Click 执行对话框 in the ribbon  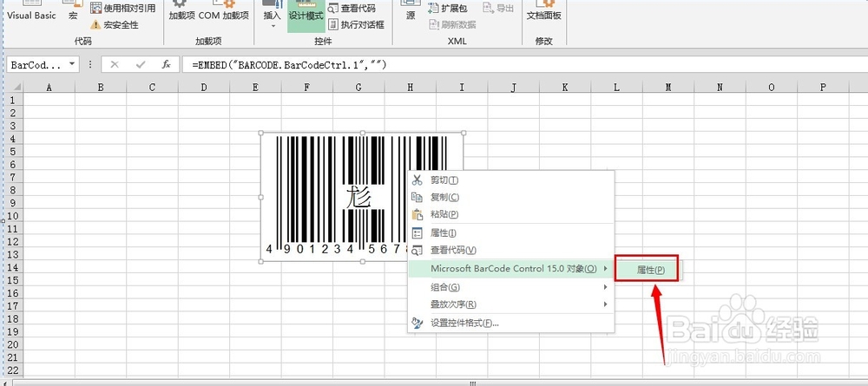click(356, 24)
